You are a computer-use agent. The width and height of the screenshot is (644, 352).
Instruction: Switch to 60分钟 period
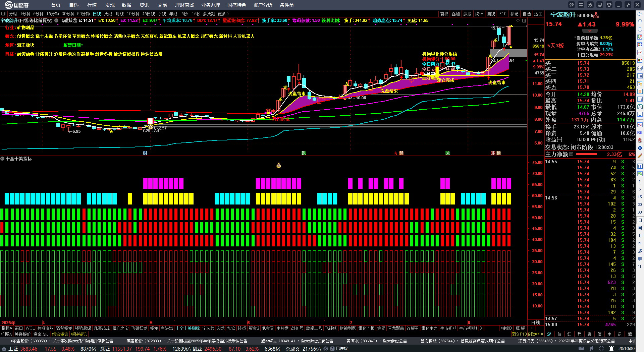pyautogui.click(x=84, y=14)
